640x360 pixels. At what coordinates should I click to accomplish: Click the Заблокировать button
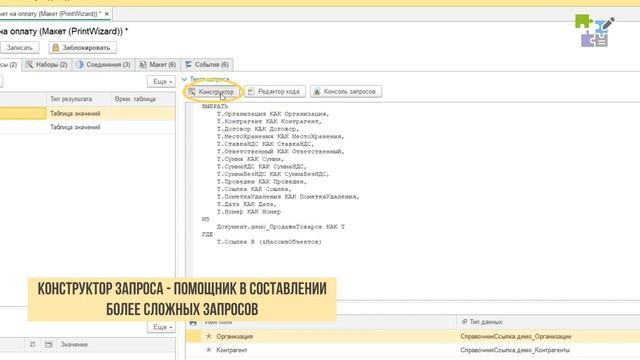pos(82,48)
